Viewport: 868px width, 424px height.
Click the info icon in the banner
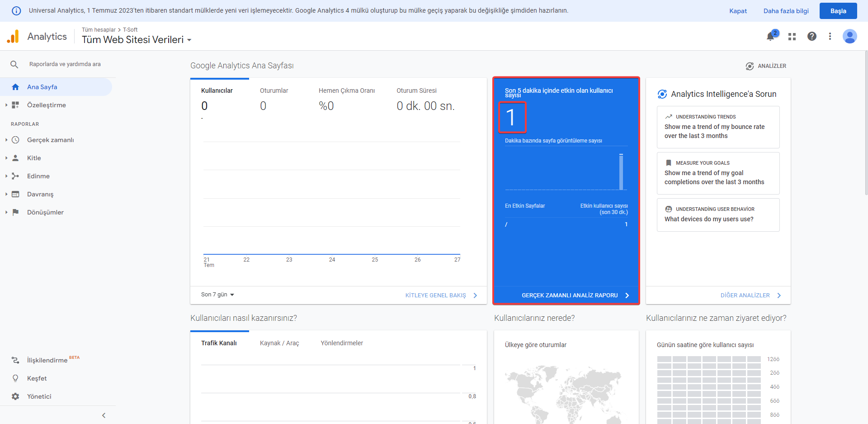[16, 11]
